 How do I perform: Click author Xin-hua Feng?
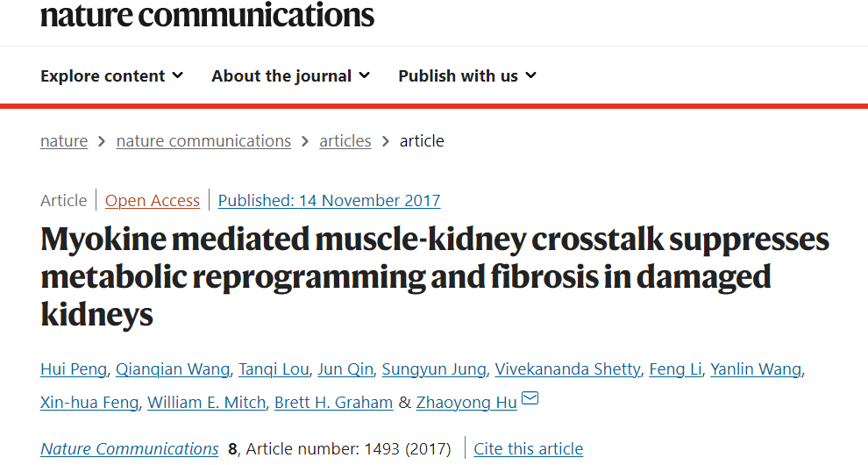coord(89,403)
